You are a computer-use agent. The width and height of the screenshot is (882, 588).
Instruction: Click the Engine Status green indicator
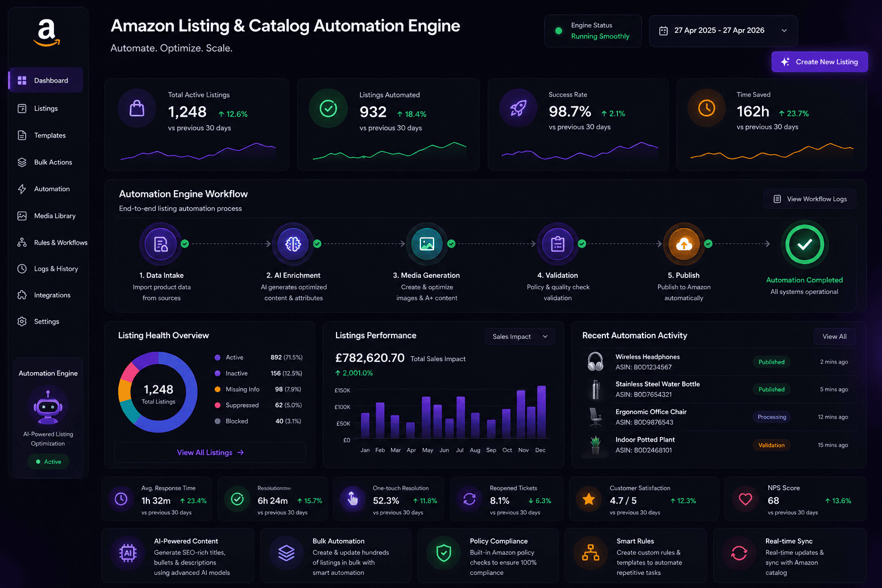click(559, 31)
